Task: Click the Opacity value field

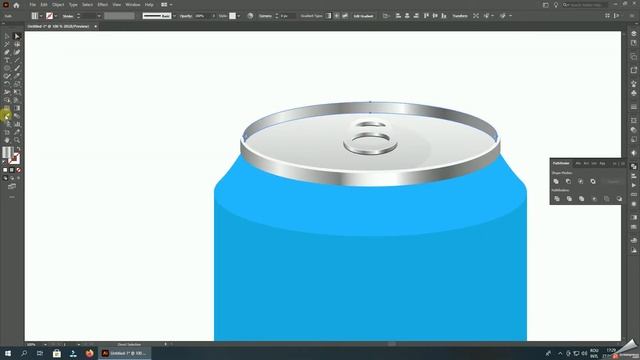Action: point(202,16)
